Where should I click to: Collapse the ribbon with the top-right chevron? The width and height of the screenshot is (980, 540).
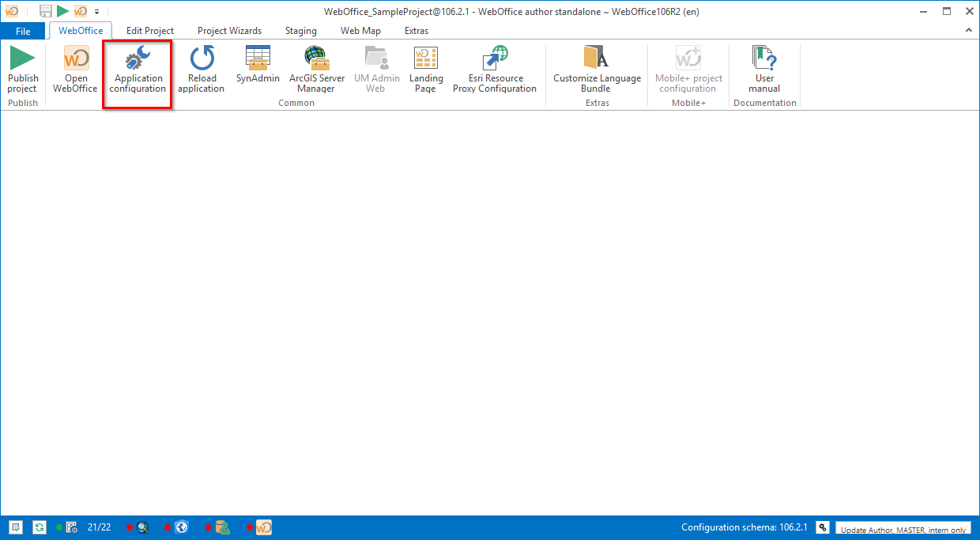[969, 30]
